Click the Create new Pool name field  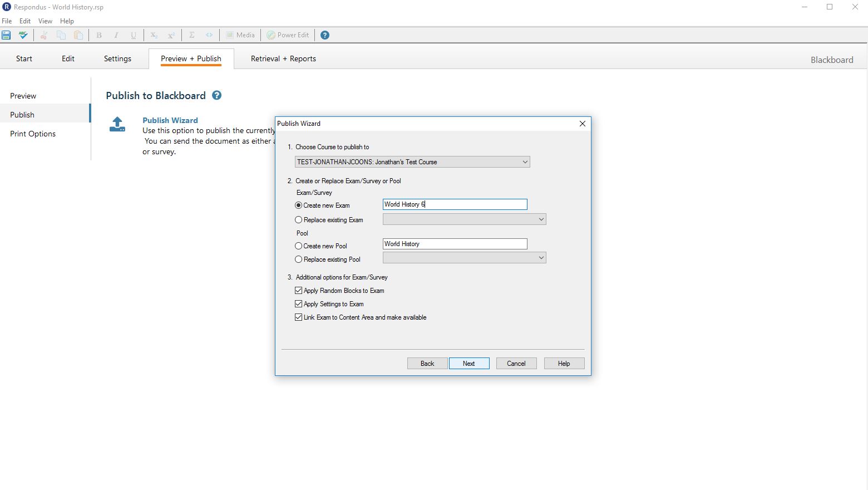(x=455, y=244)
